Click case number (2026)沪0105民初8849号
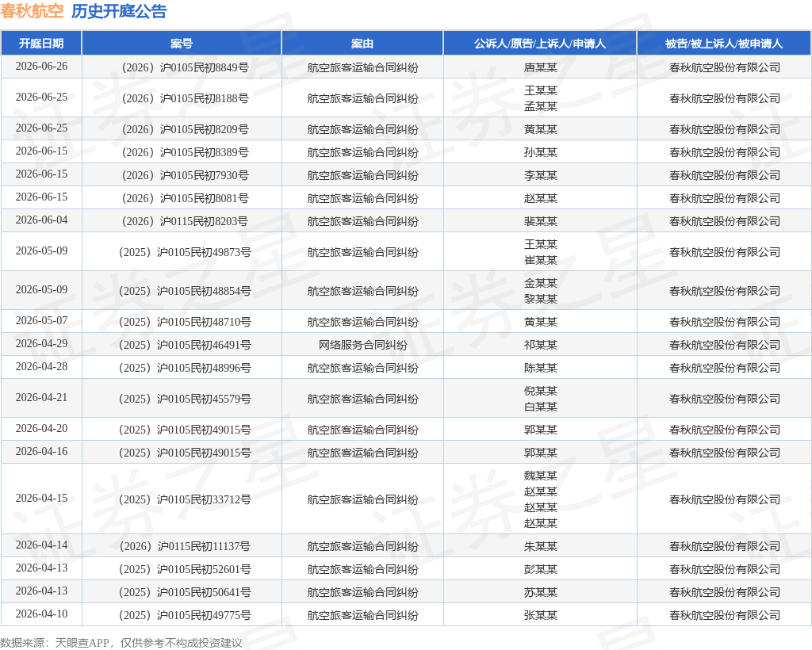812x650 pixels. coord(185,67)
